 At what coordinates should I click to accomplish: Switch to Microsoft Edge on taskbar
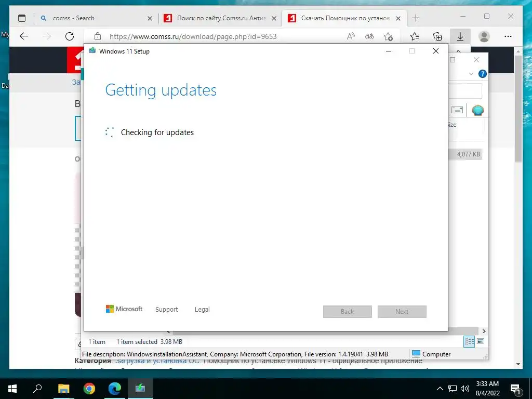pos(115,389)
